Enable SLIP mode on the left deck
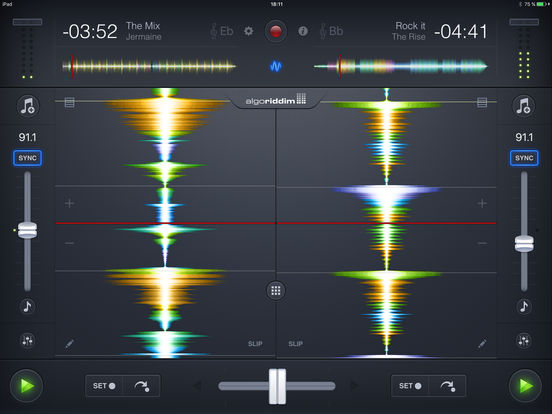Screen dimensions: 552x414 click(x=255, y=344)
